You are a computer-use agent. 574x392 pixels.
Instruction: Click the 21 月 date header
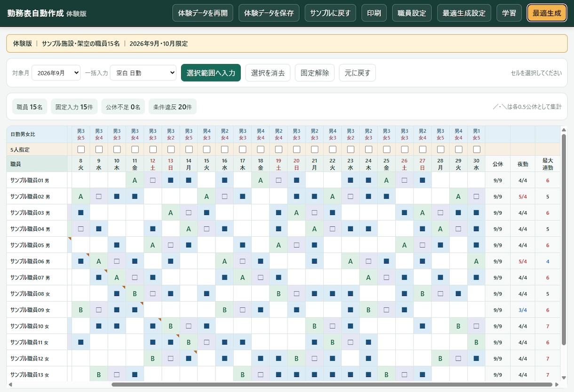[315, 164]
